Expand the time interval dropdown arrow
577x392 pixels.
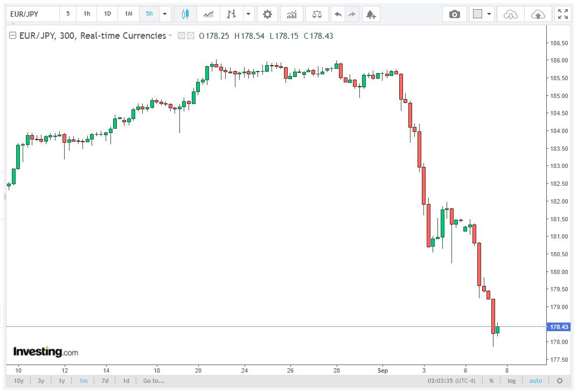[x=165, y=14]
